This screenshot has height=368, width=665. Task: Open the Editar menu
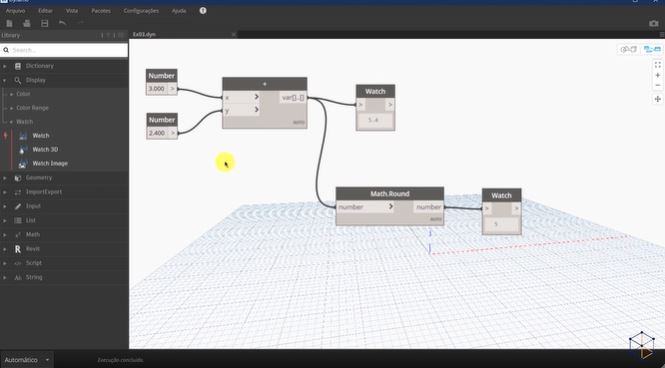tap(45, 11)
